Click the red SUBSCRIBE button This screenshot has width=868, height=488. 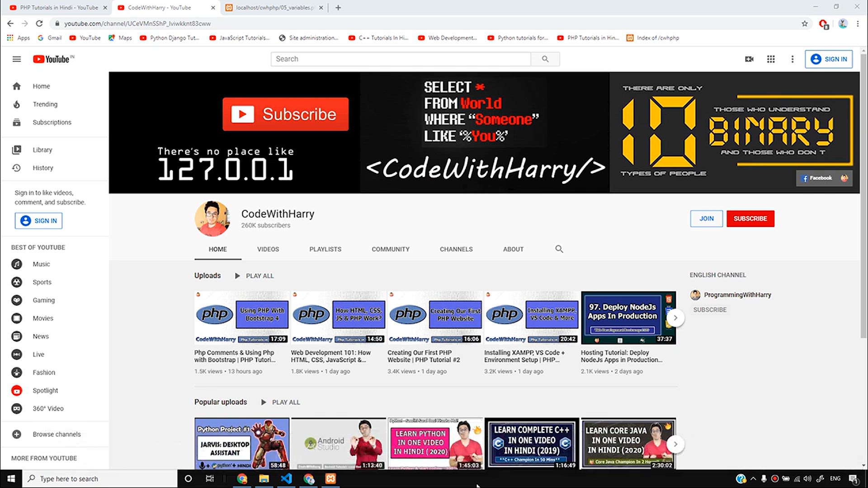click(750, 219)
